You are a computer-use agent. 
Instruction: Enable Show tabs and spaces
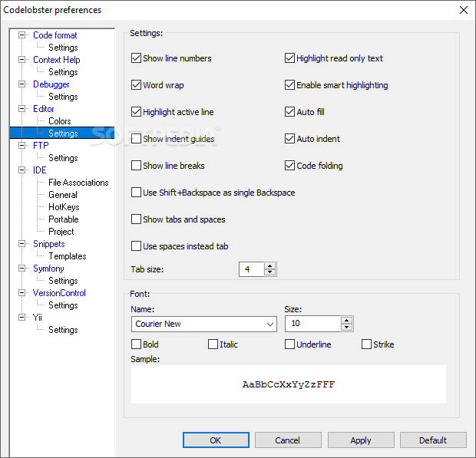136,219
